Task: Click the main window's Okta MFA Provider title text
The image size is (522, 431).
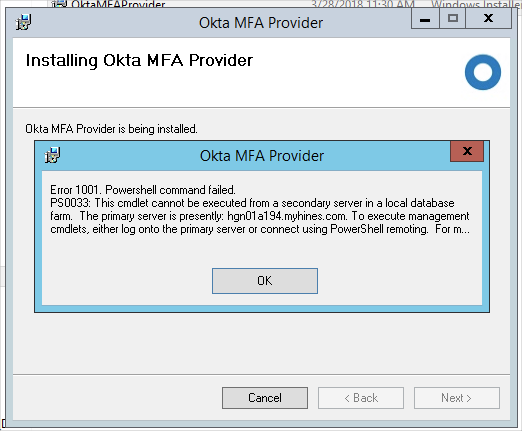Action: point(261,23)
